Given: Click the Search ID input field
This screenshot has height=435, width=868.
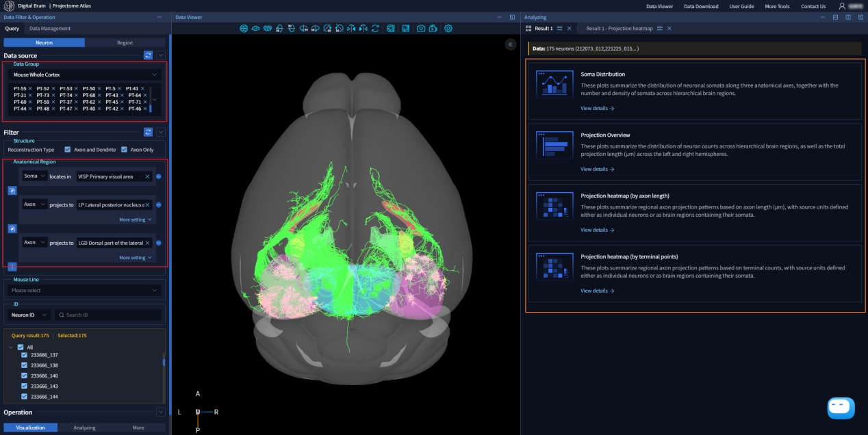Looking at the screenshot, I should coord(110,315).
